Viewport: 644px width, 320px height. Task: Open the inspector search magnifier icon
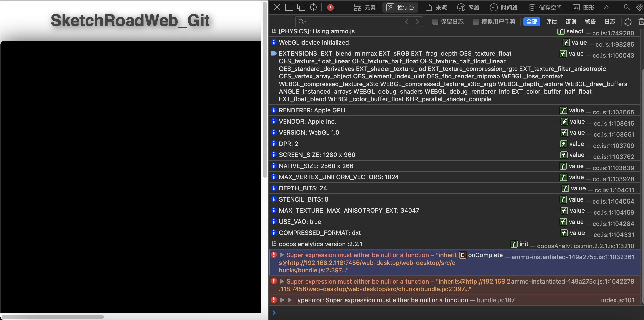627,7
